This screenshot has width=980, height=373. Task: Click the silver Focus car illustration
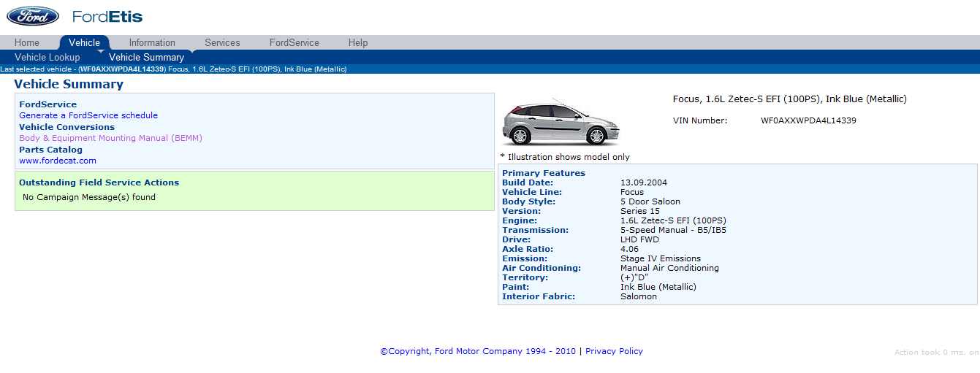(561, 123)
